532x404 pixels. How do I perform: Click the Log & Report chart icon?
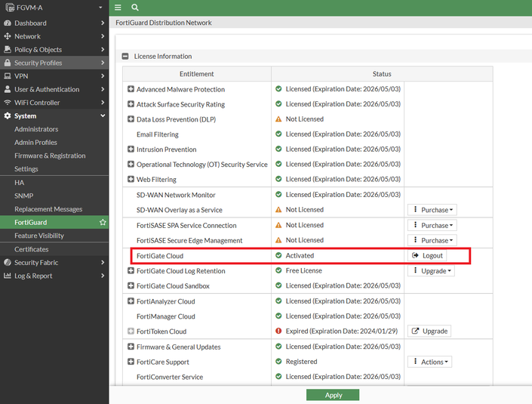(8, 276)
